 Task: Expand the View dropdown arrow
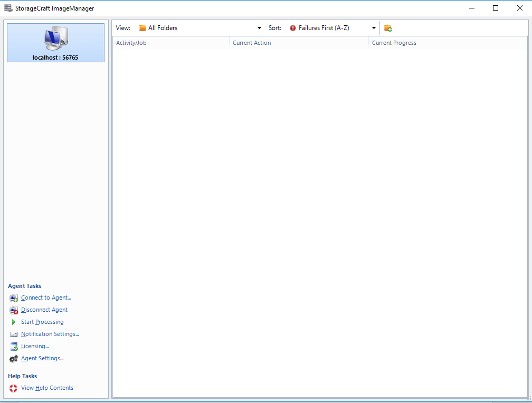(x=259, y=27)
